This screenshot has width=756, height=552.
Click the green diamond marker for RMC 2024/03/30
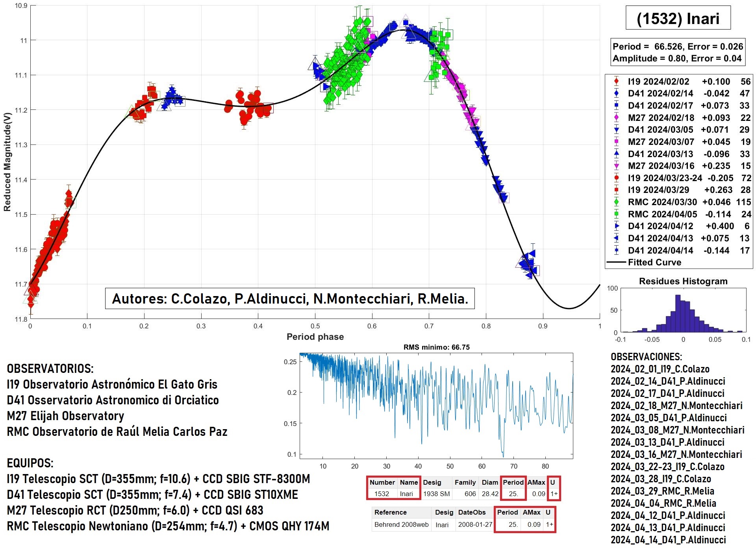616,202
